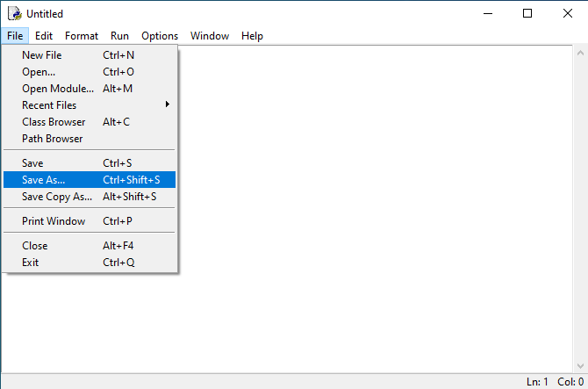Click inside the empty editor text area

pyautogui.click(x=375, y=209)
